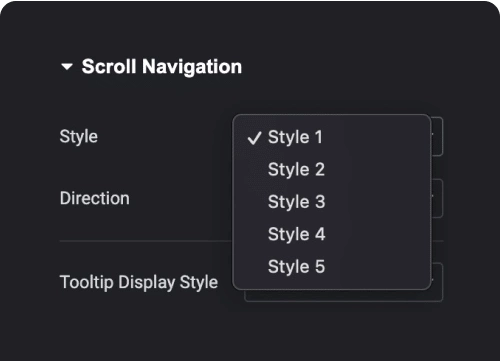The width and height of the screenshot is (500, 361).
Task: Select Style 1 from the open list
Action: [332, 137]
